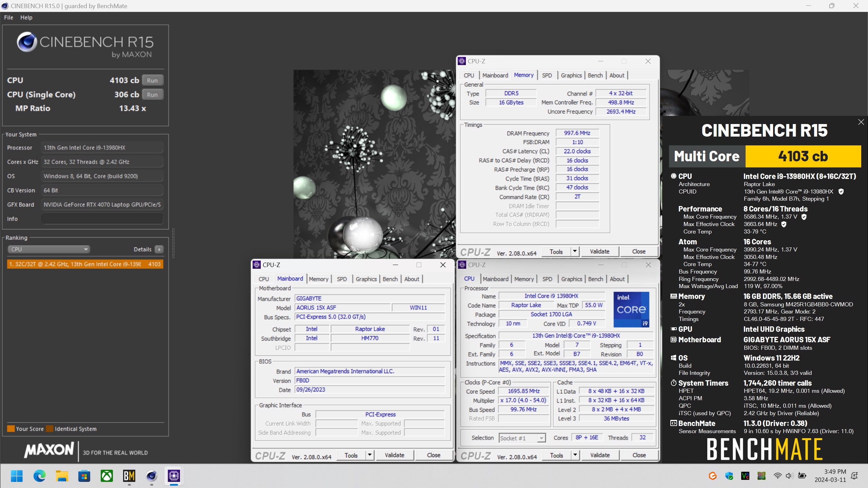Open the Windows Start menu
Viewport: 868px width, 488px height.
(x=17, y=476)
